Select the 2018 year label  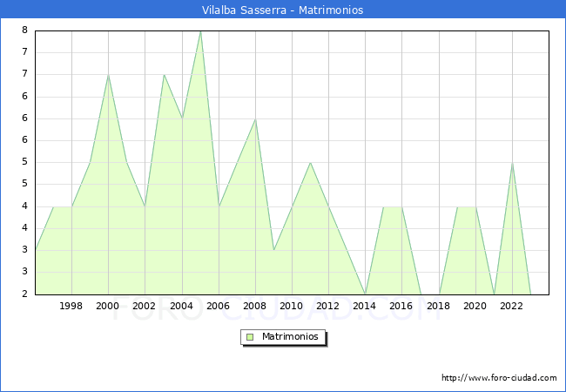(x=439, y=306)
